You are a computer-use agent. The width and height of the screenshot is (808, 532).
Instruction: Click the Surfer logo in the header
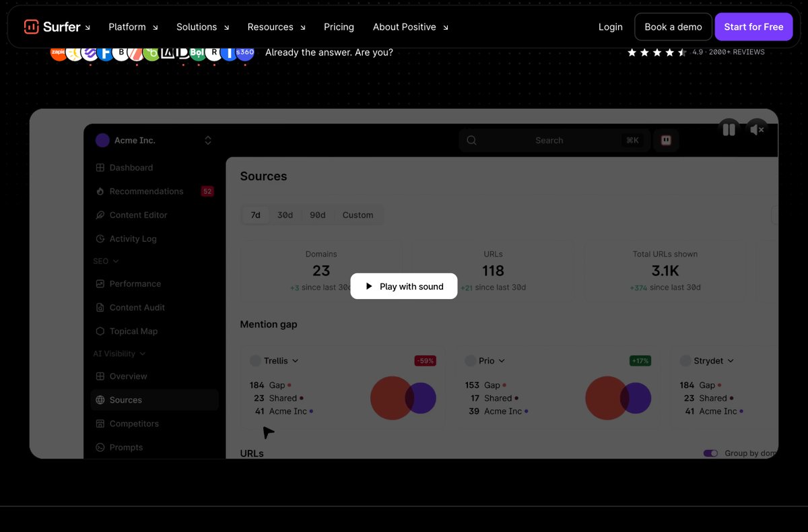click(x=52, y=27)
